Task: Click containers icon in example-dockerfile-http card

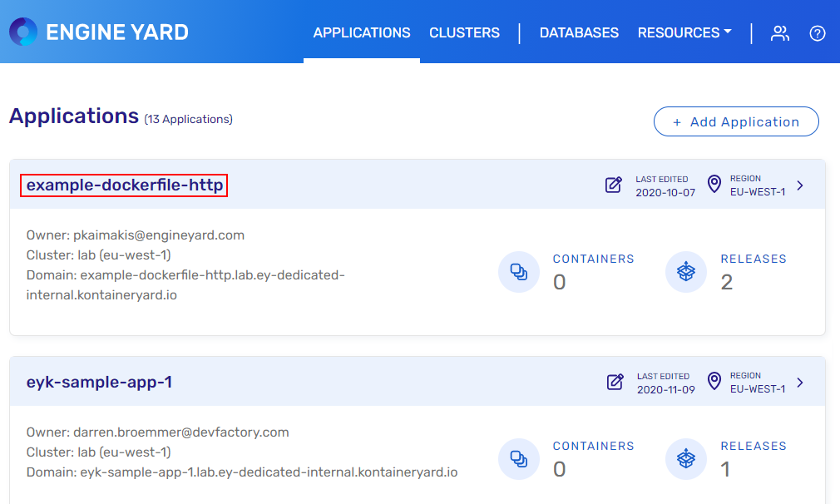Action: pos(519,272)
